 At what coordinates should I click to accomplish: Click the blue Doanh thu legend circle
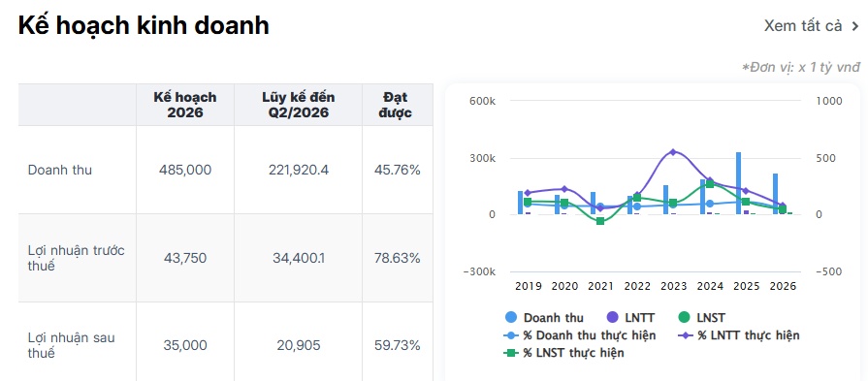coord(511,317)
